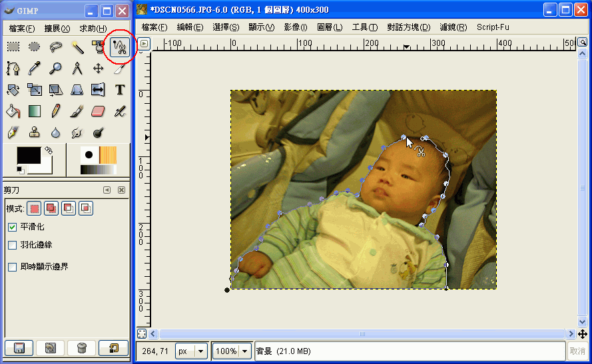Open the 100% zoom dropdown
This screenshot has height=364, width=592.
pos(232,351)
